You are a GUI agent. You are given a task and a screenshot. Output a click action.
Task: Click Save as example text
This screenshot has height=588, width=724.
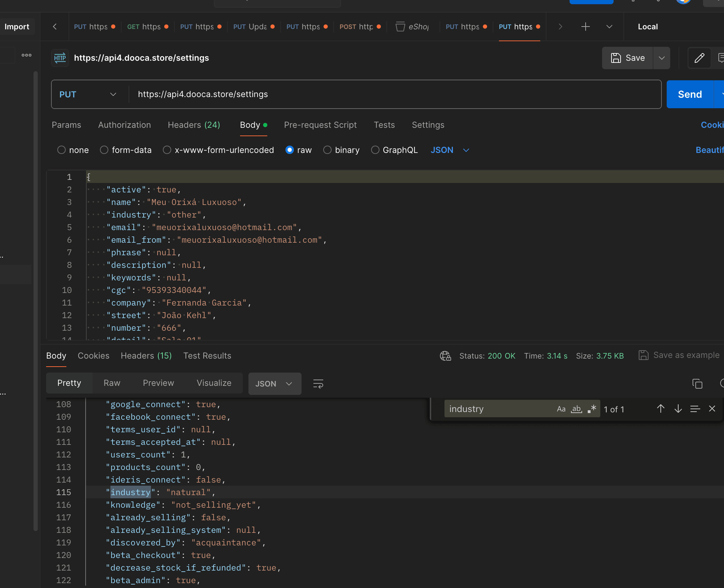coord(686,355)
